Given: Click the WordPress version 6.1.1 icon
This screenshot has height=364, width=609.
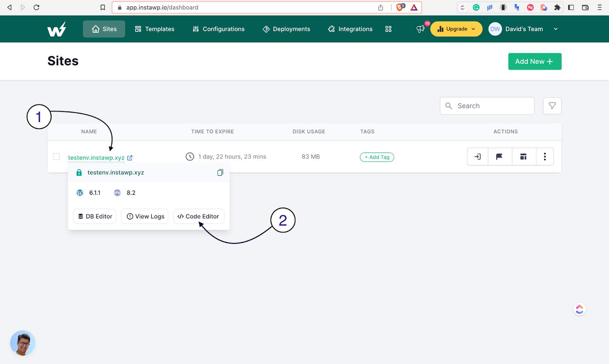Looking at the screenshot, I should pyautogui.click(x=80, y=193).
